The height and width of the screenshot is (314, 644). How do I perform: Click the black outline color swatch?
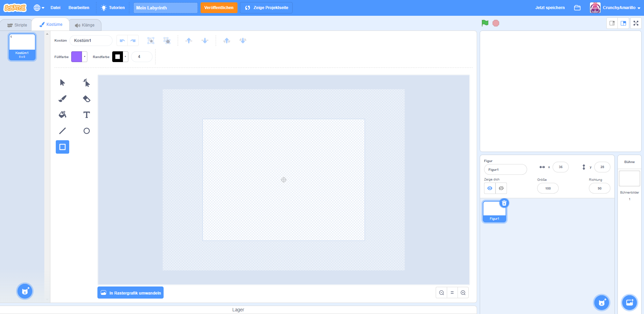118,57
